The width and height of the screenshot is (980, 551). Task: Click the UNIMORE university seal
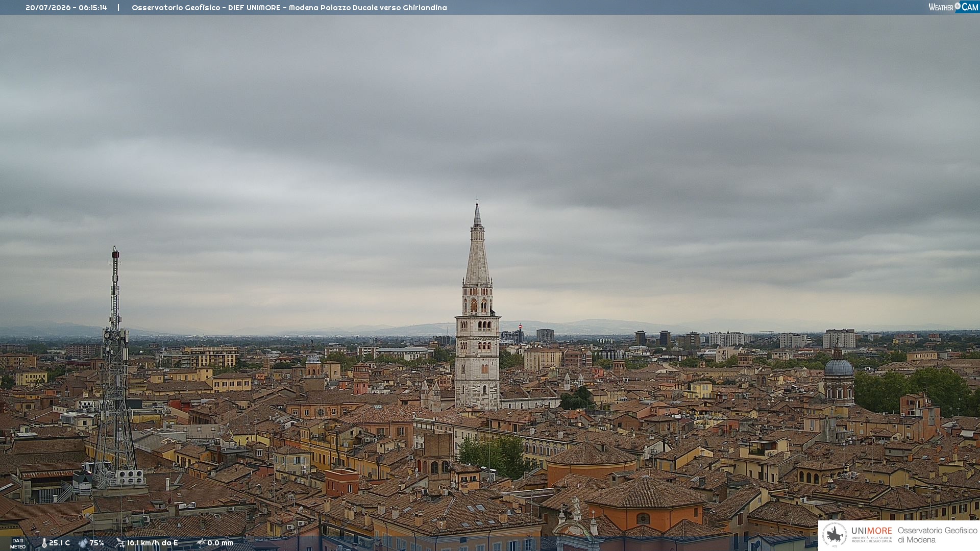[x=835, y=535]
